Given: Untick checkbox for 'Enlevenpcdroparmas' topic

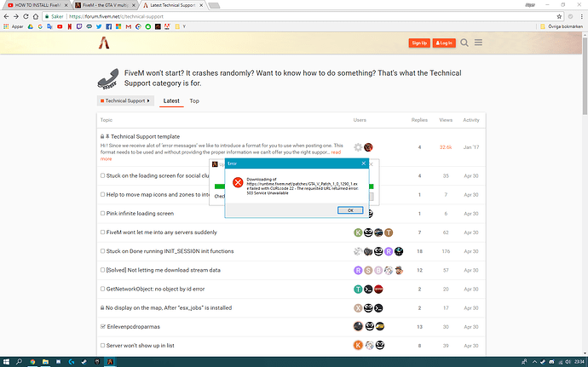Looking at the screenshot, I should click(103, 326).
